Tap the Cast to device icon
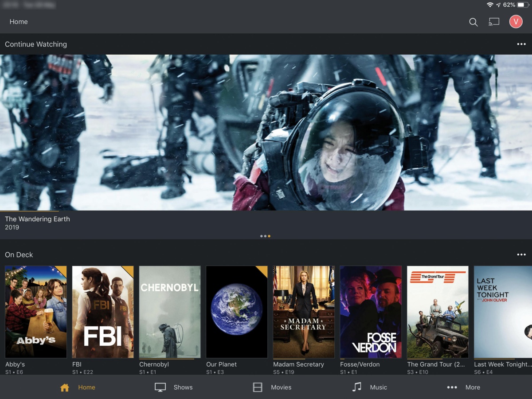Image resolution: width=532 pixels, height=399 pixels. (x=494, y=22)
